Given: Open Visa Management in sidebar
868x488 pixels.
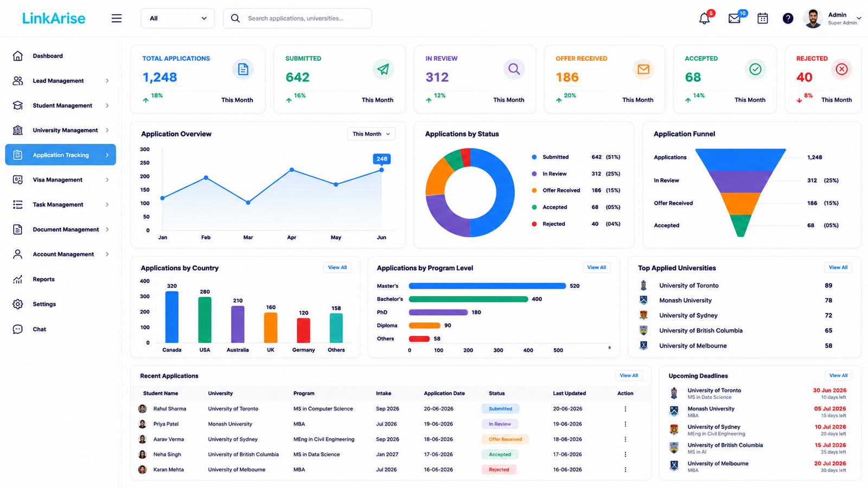Looking at the screenshot, I should 60,180.
